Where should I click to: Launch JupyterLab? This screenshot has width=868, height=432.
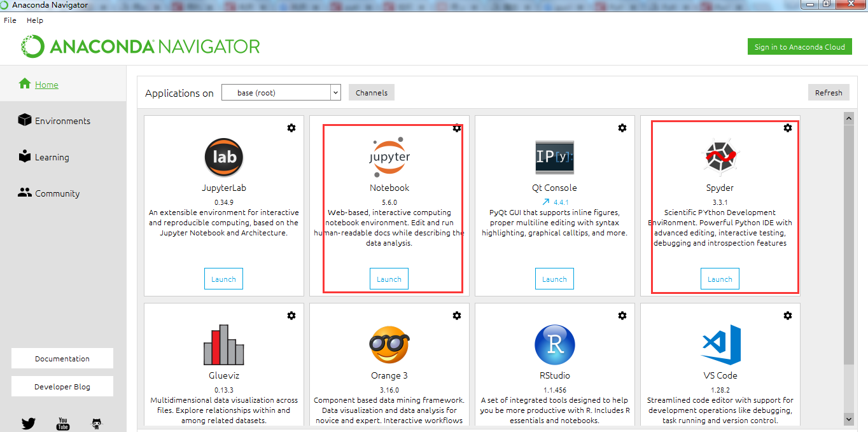coord(223,279)
